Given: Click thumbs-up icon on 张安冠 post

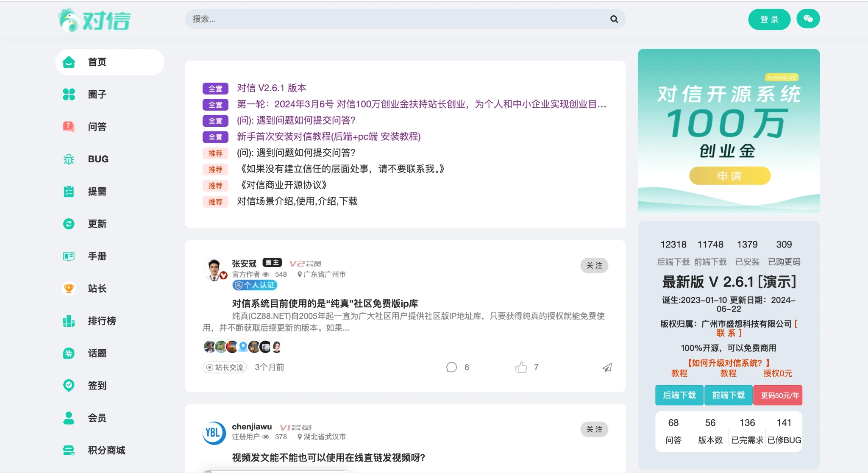Looking at the screenshot, I should 521,367.
